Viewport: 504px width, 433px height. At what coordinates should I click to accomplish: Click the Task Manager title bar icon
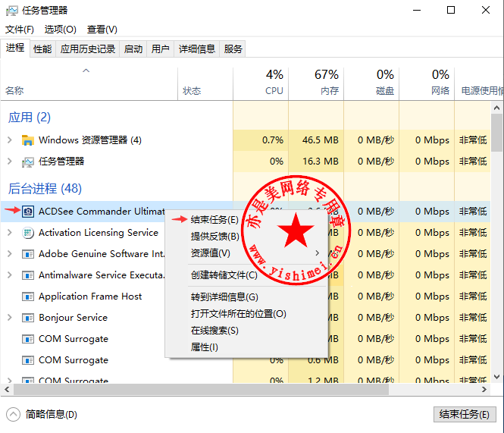12,11
